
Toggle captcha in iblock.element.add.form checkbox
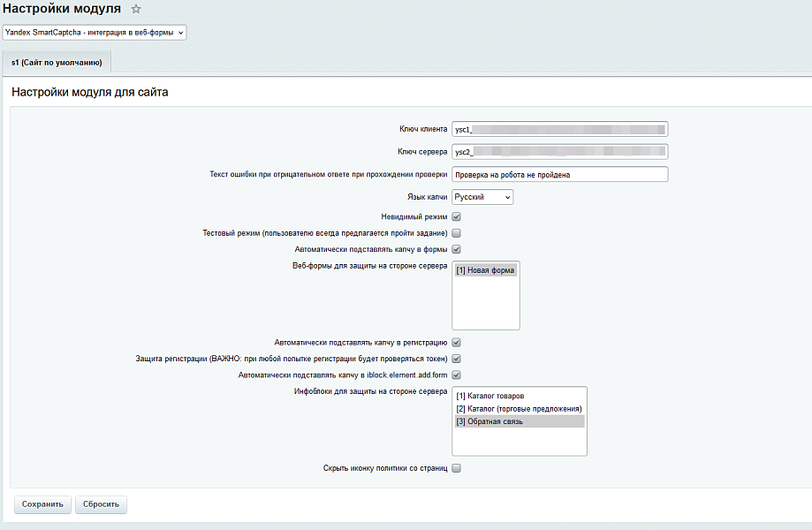tap(457, 375)
